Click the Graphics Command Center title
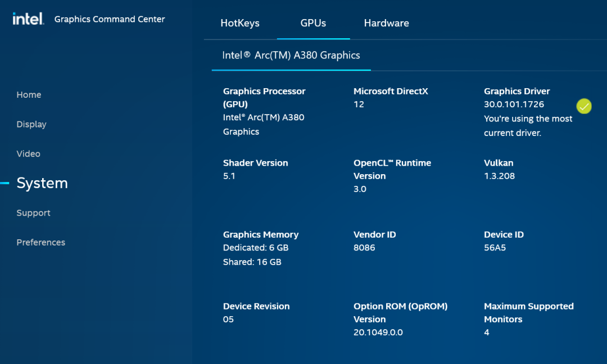The height and width of the screenshot is (364, 607). pyautogui.click(x=110, y=19)
